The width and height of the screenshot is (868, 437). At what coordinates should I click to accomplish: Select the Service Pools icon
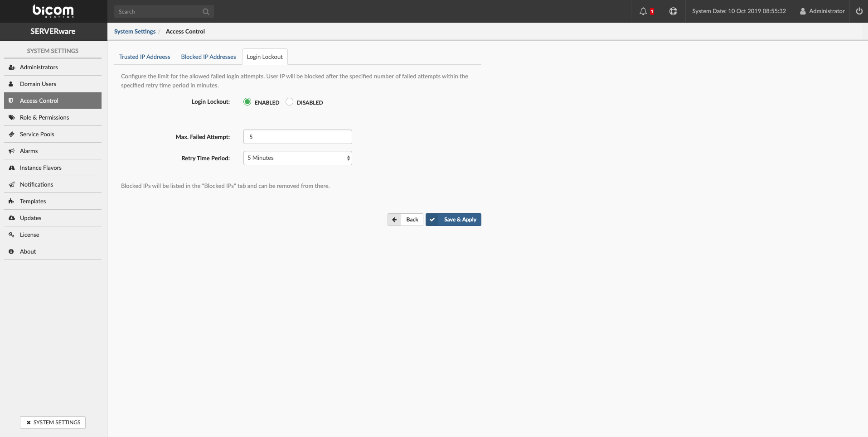[x=11, y=134]
